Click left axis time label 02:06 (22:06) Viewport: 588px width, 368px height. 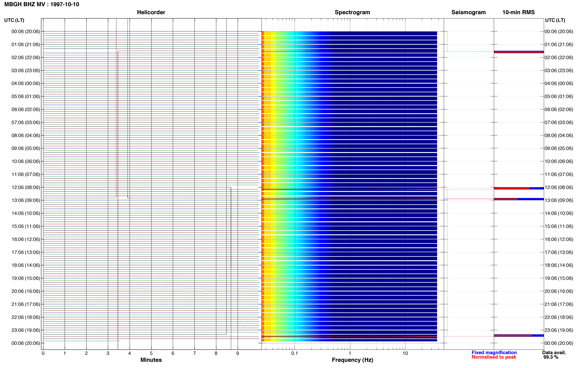coord(26,57)
